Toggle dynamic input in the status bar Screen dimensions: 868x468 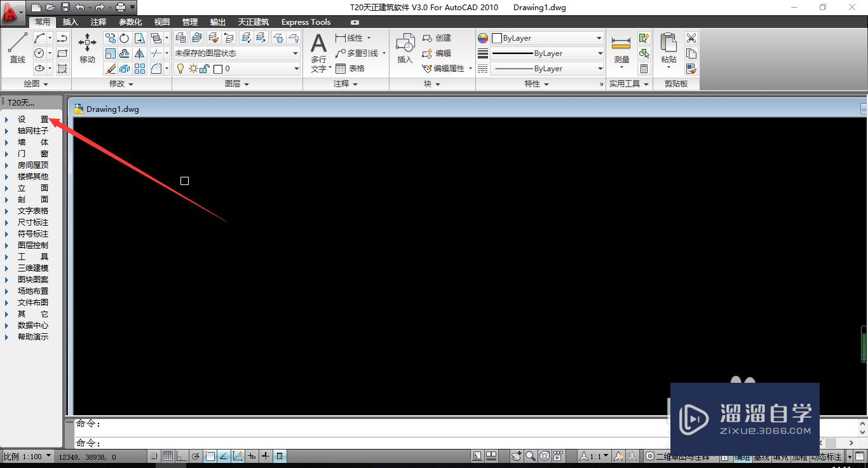pos(252,456)
